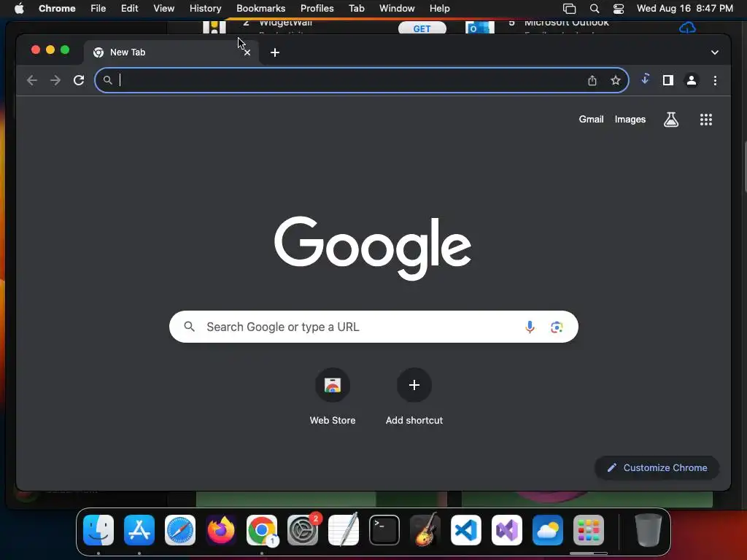Open Spotlight search in menu bar
This screenshot has width=747, height=560.
[x=594, y=9]
